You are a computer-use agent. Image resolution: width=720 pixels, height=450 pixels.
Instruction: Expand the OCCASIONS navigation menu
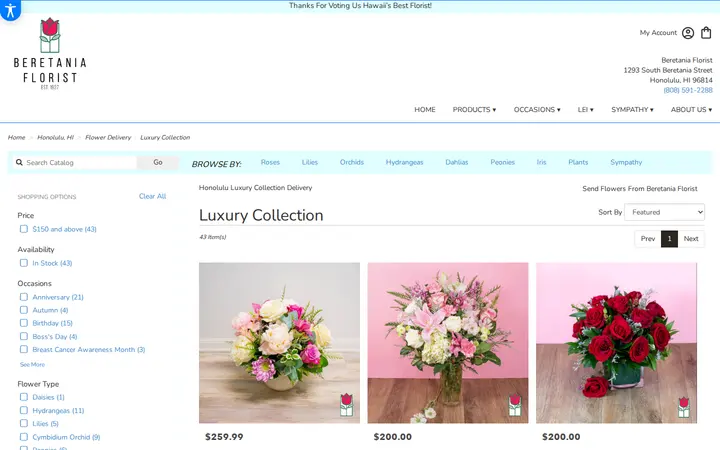pos(537,110)
